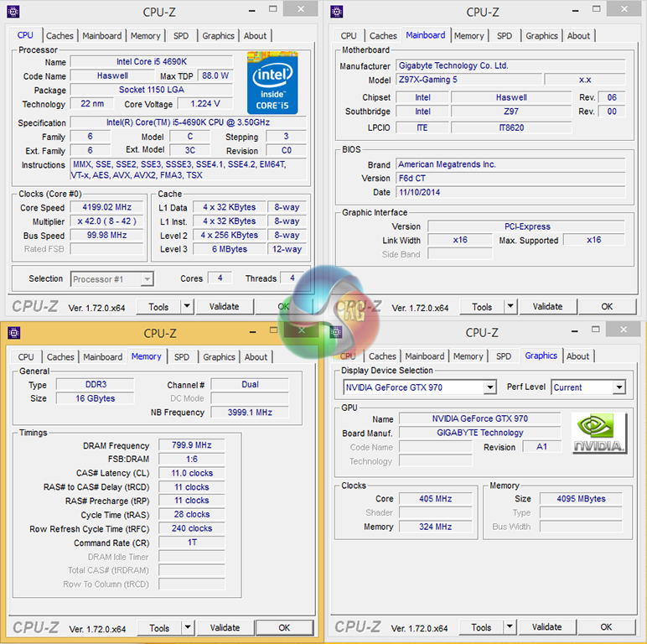Image resolution: width=647 pixels, height=644 pixels.
Task: Open Tools arrow menu in CPU window
Action: (x=187, y=307)
